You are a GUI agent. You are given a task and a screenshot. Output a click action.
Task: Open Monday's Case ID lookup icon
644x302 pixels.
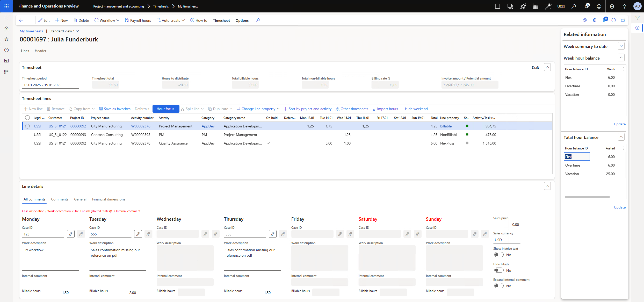71,234
